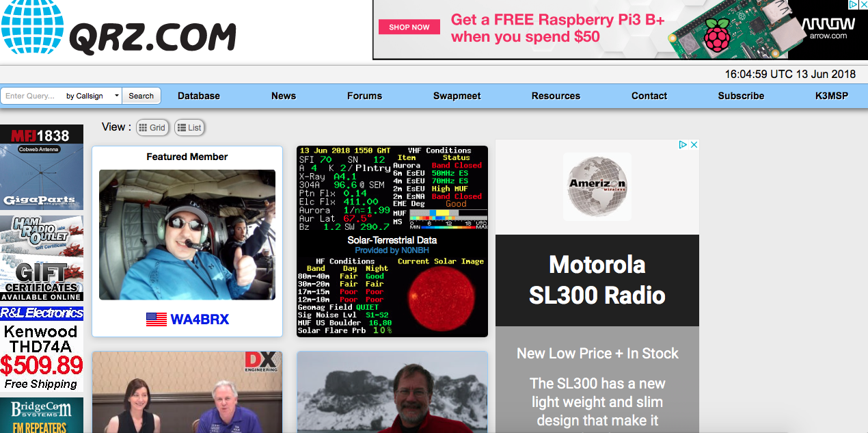The height and width of the screenshot is (433, 868).
Task: Switch to Grid view
Action: pos(152,127)
